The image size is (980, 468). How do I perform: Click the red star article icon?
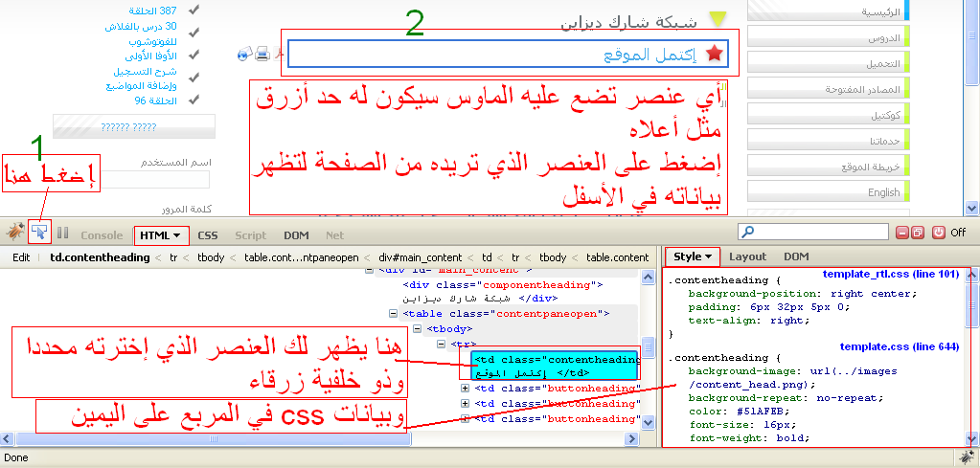[715, 55]
